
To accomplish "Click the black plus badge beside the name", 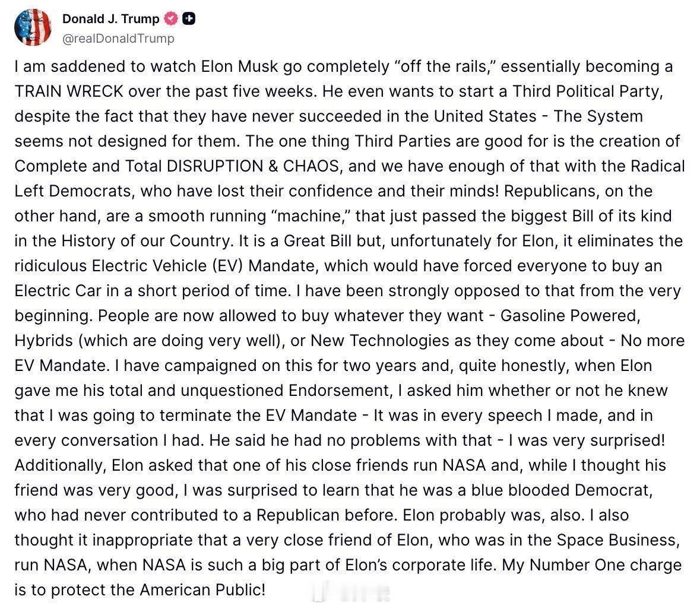I will pyautogui.click(x=189, y=19).
